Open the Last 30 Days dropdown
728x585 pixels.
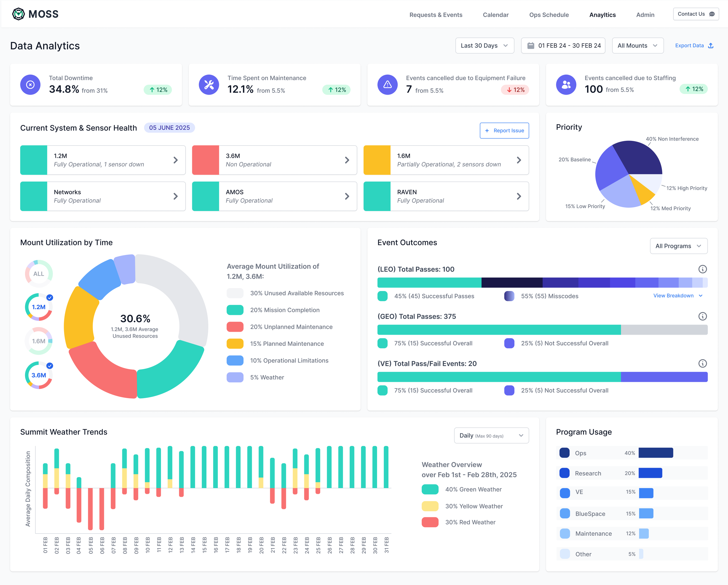(x=484, y=46)
